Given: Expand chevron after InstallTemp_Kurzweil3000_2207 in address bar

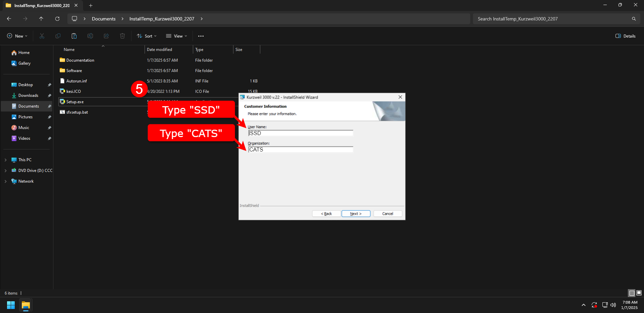Looking at the screenshot, I should [x=202, y=19].
